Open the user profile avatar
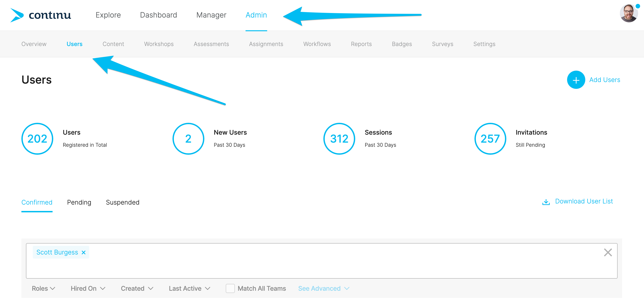 (628, 13)
